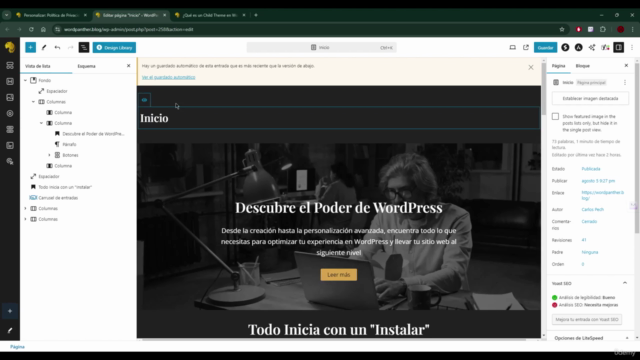Click Mejora tu entrada con Yoast SEO
Image resolution: width=640 pixels, height=360 pixels.
587,319
